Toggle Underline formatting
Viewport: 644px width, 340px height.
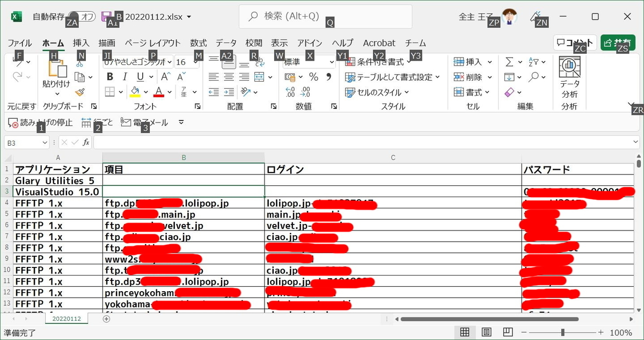[140, 77]
